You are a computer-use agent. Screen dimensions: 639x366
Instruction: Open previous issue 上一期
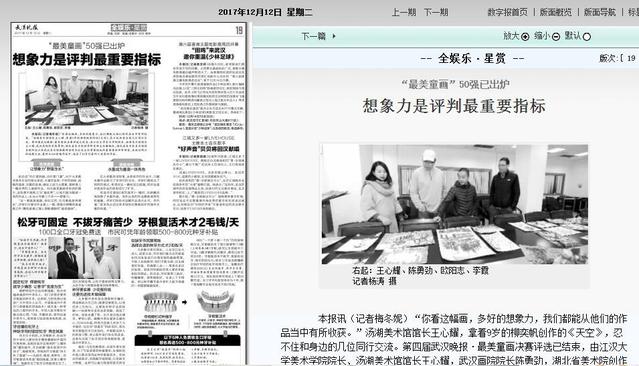pos(404,12)
